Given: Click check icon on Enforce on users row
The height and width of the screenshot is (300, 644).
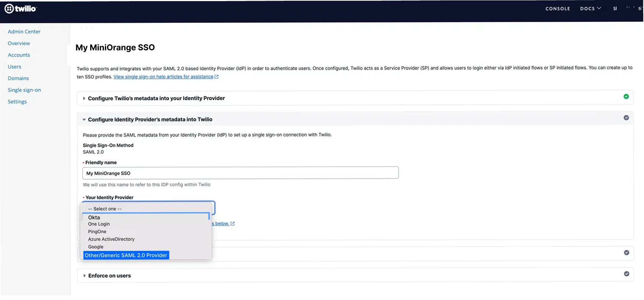Looking at the screenshot, I should 626,274.
